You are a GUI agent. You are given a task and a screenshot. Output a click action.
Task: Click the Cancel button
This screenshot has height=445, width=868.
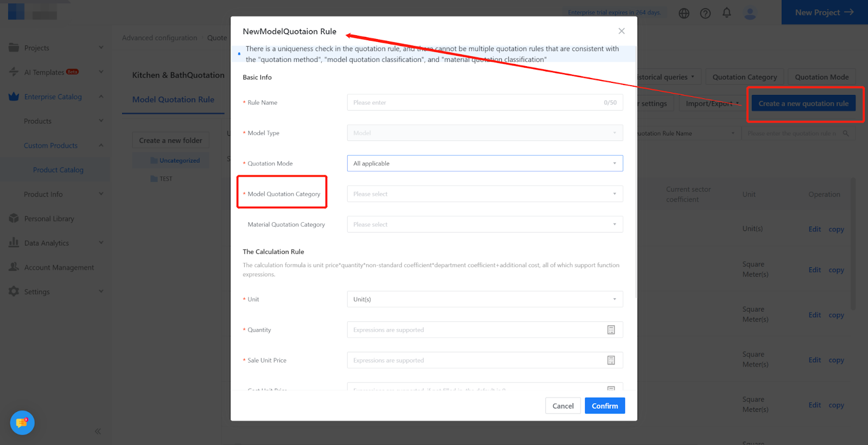tap(563, 406)
